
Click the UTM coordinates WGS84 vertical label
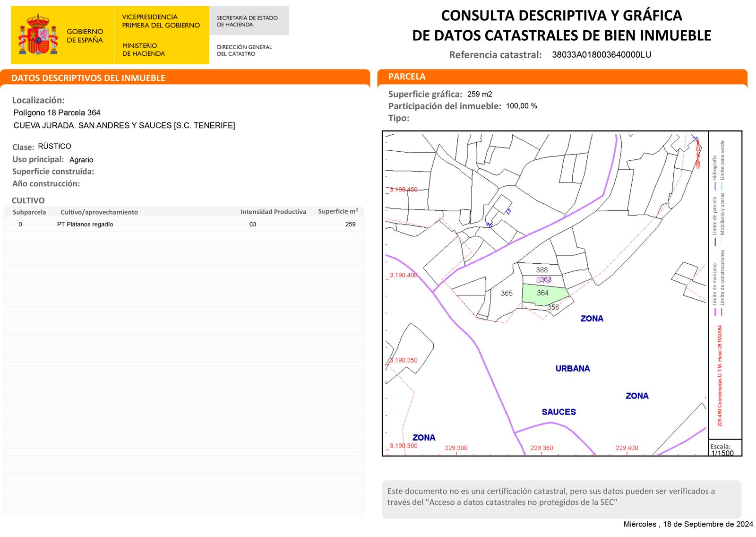tap(720, 375)
